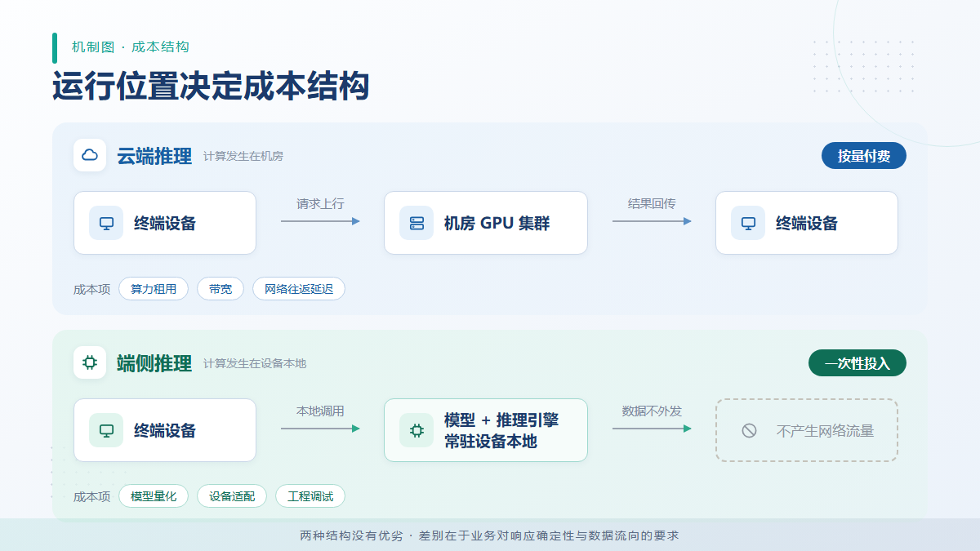Click the 模型 + 推理引擎 常驻设备本地 card
The height and width of the screenshot is (551, 980).
point(486,430)
